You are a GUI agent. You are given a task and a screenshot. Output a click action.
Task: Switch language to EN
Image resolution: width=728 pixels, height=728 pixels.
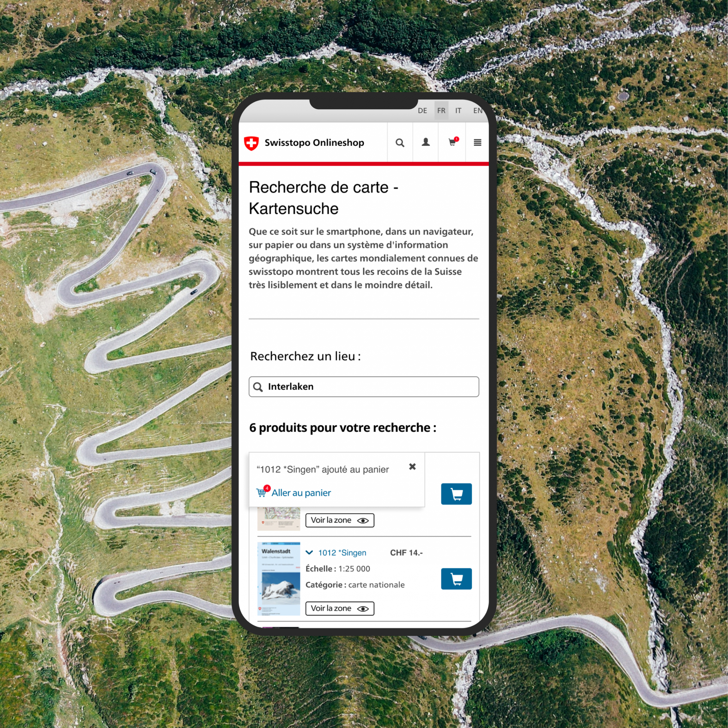[x=477, y=111]
